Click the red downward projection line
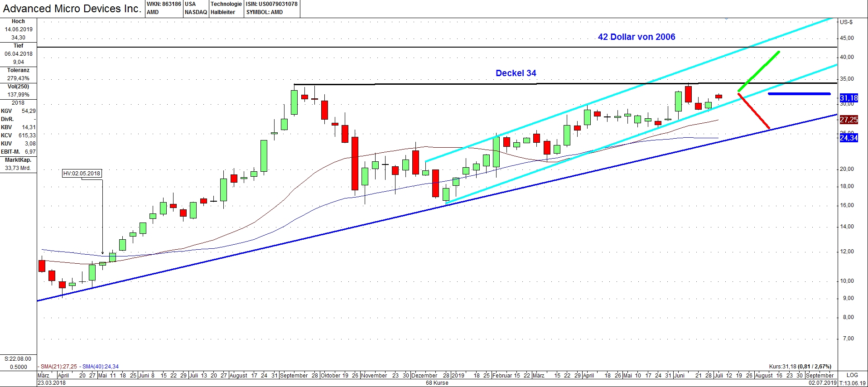Viewport: 868px width, 387px height. pos(754,111)
